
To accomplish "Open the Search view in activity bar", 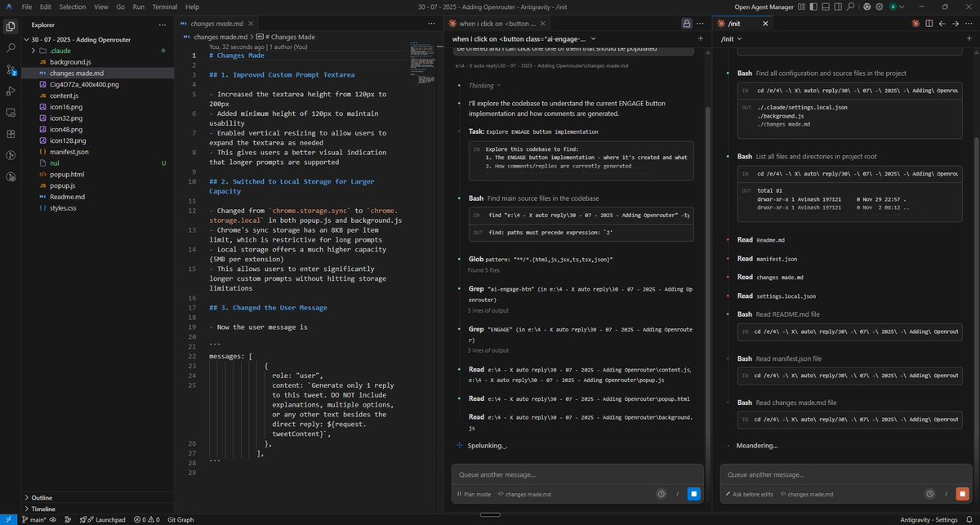I will [x=11, y=48].
